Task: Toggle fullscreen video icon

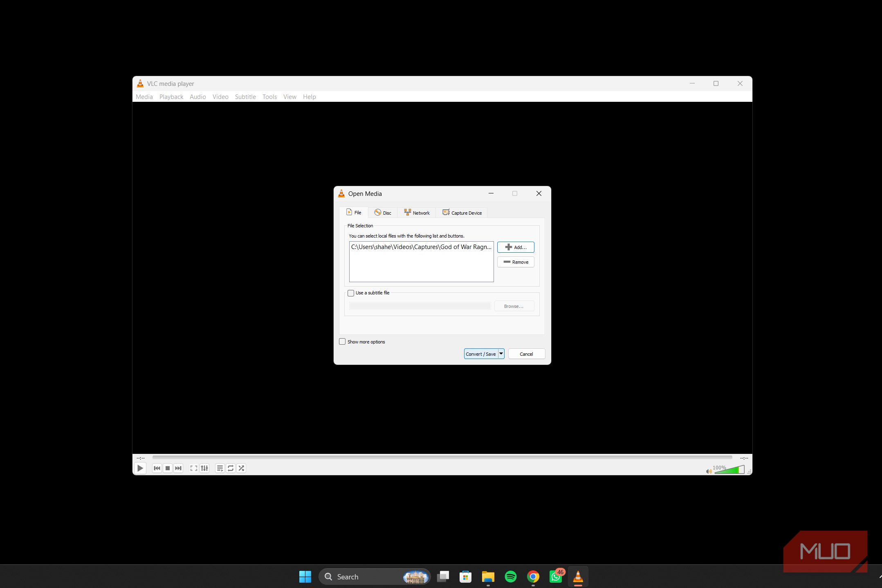Action: 194,468
